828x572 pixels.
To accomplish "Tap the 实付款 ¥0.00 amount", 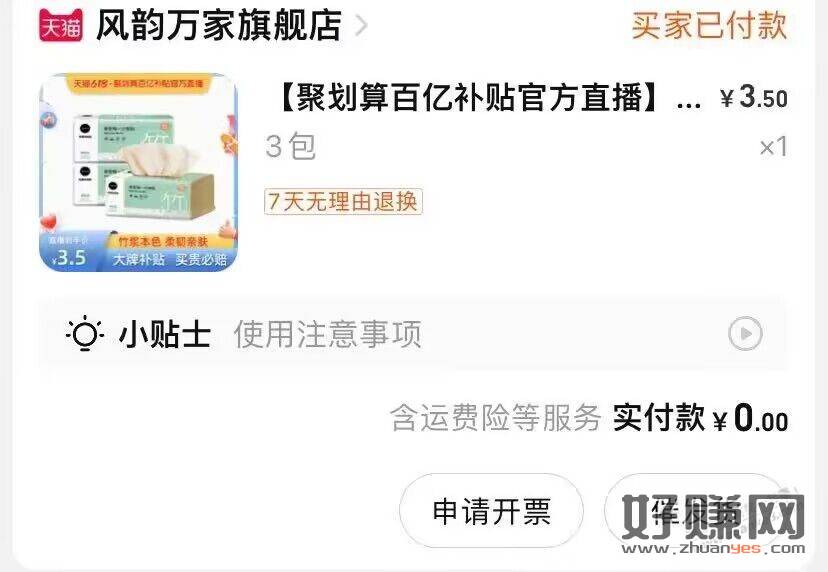I will tap(701, 418).
